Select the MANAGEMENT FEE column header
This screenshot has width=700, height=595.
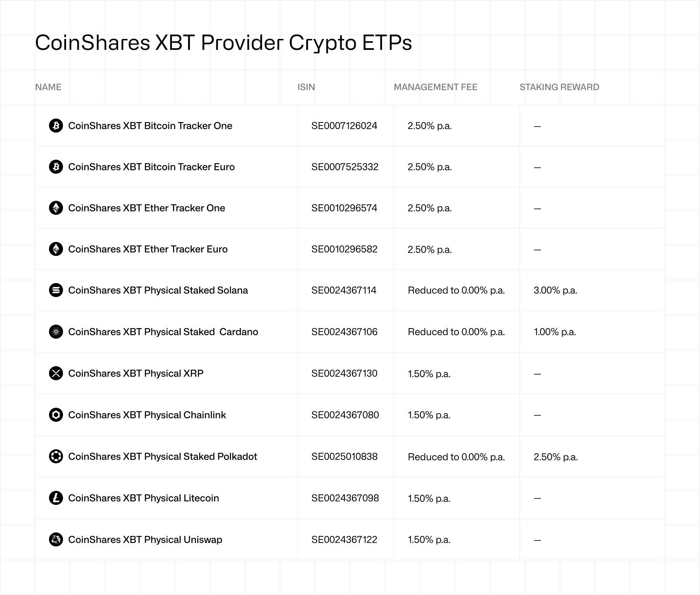click(x=435, y=87)
